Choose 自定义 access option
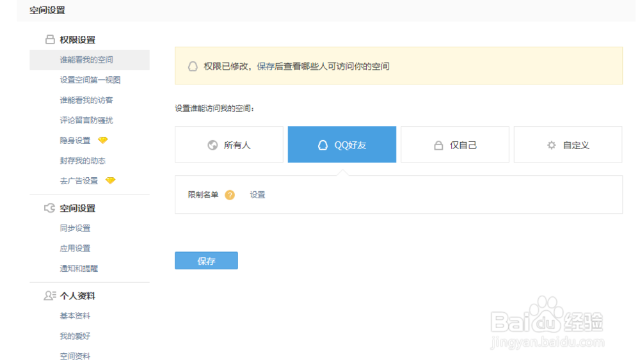This screenshot has height=364, width=640. pos(568,145)
